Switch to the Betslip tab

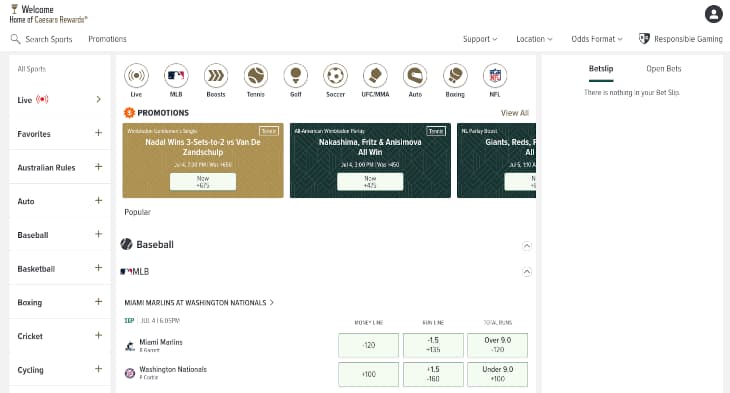601,69
